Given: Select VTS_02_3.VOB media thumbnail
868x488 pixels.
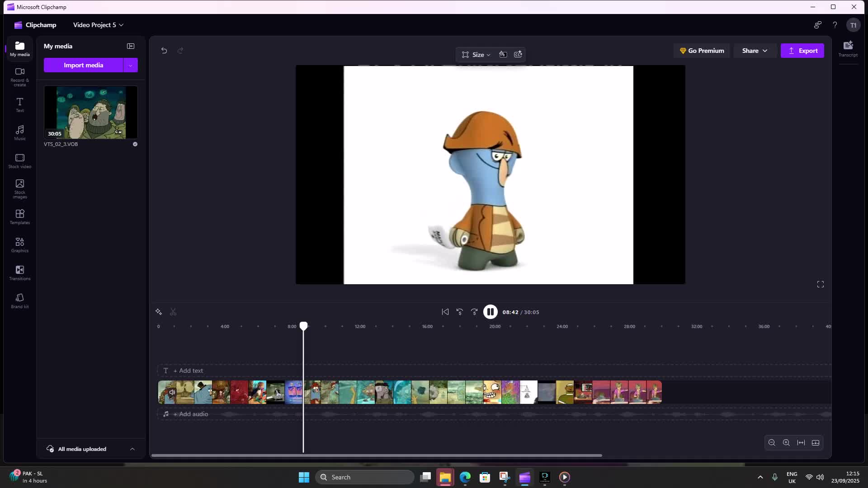Looking at the screenshot, I should click(90, 113).
